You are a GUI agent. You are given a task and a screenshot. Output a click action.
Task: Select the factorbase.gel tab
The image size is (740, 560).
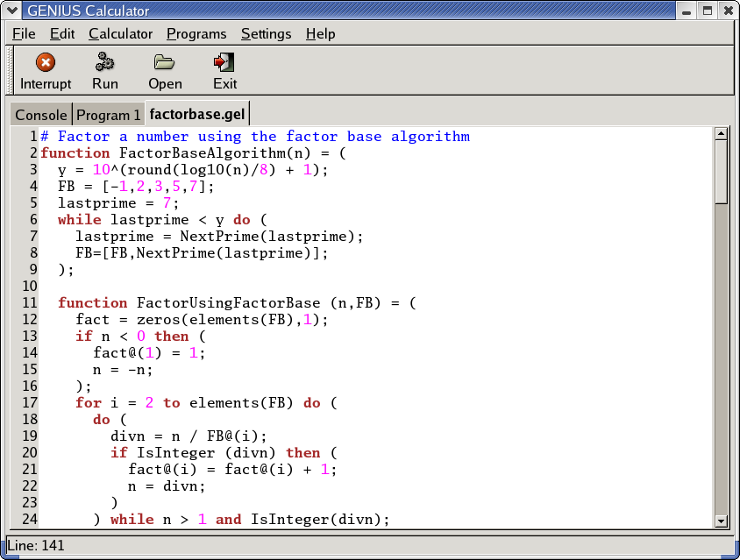pyautogui.click(x=196, y=114)
